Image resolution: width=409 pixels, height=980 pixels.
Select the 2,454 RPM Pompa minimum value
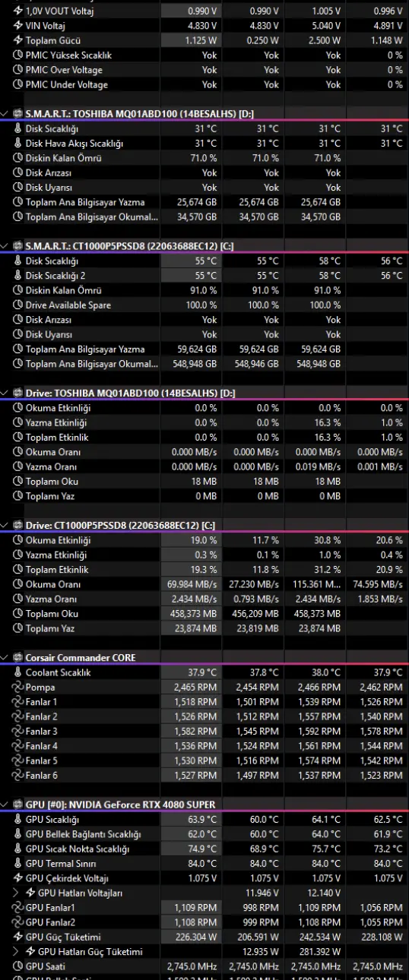click(258, 687)
